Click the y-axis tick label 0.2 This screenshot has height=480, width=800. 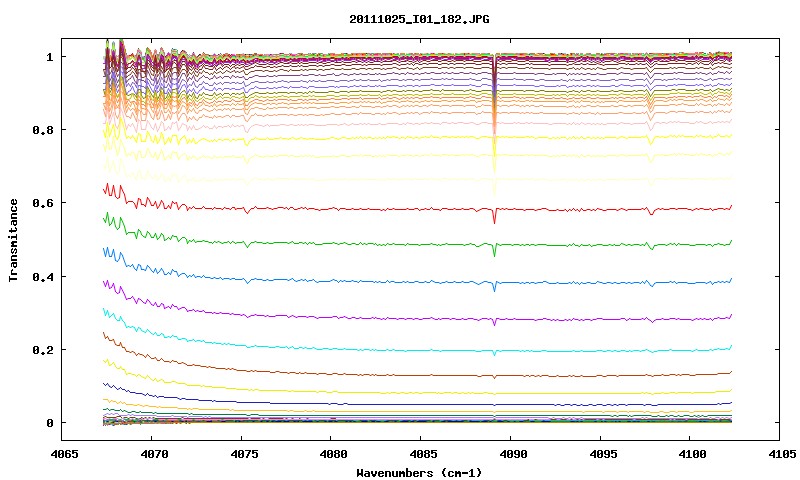(x=42, y=350)
